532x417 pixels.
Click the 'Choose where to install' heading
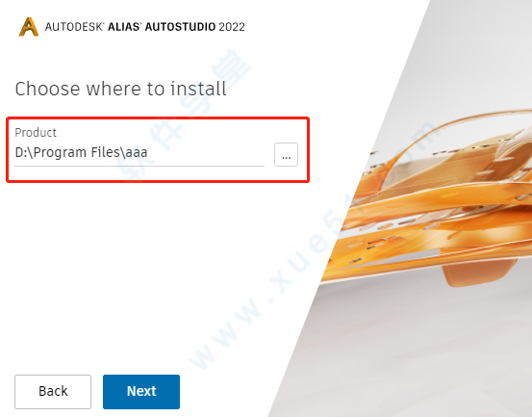[x=120, y=89]
